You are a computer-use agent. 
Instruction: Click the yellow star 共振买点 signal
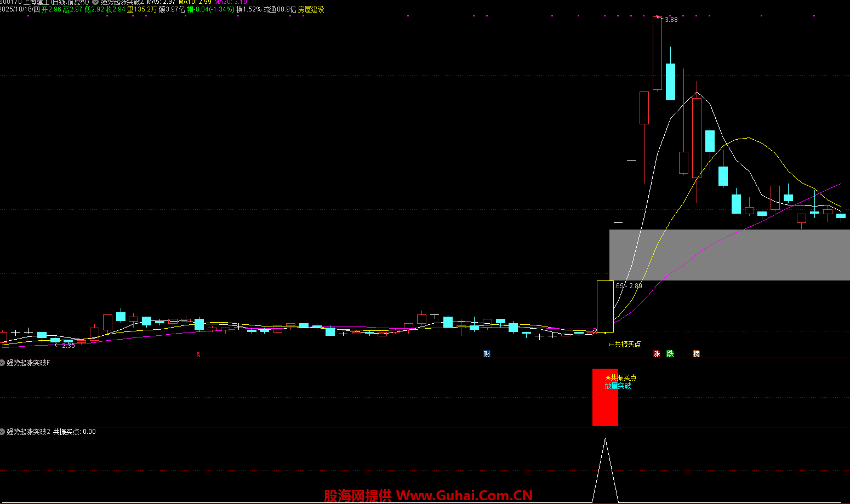point(620,377)
